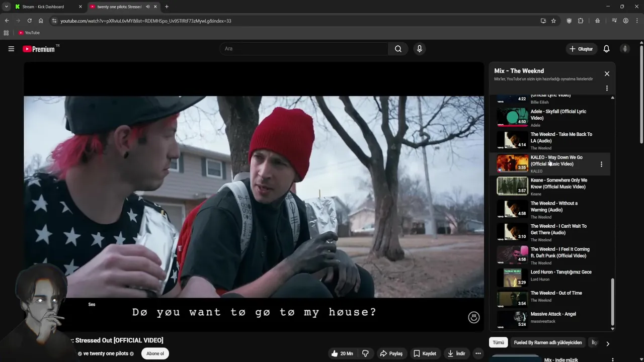The image size is (644, 362).
Task: Start voice search with microphone icon
Action: pos(419,49)
